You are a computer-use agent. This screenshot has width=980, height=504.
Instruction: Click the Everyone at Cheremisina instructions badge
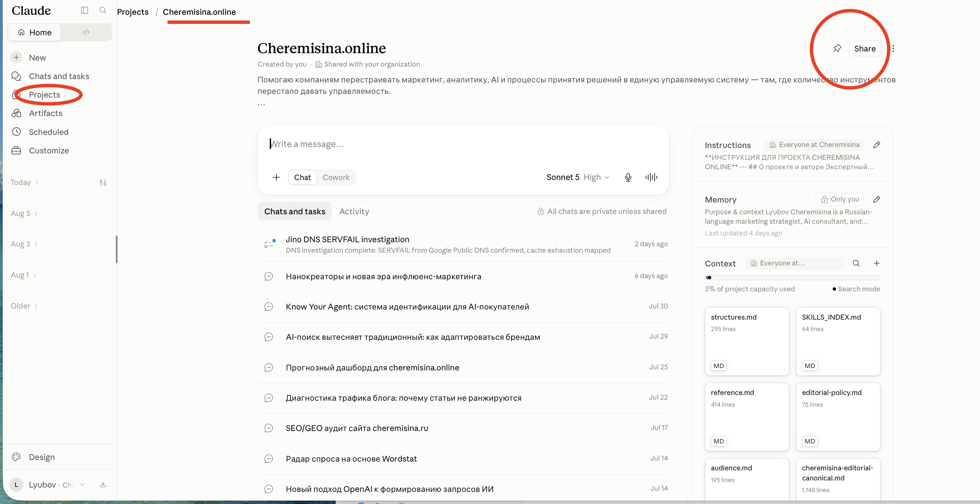[815, 145]
